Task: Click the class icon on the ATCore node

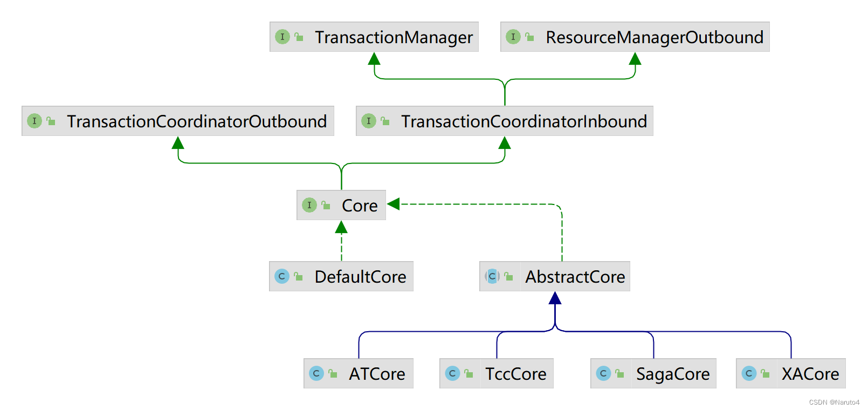Action: pos(316,373)
